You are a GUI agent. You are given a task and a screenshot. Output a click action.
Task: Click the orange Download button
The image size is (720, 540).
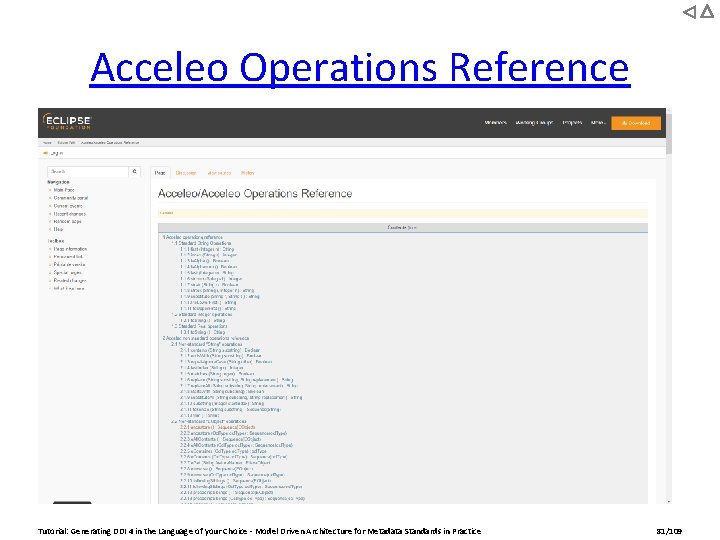pos(636,123)
